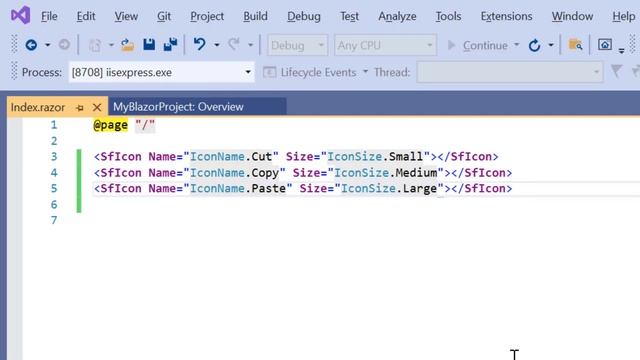
Task: Open the File menu
Action: pos(49,16)
